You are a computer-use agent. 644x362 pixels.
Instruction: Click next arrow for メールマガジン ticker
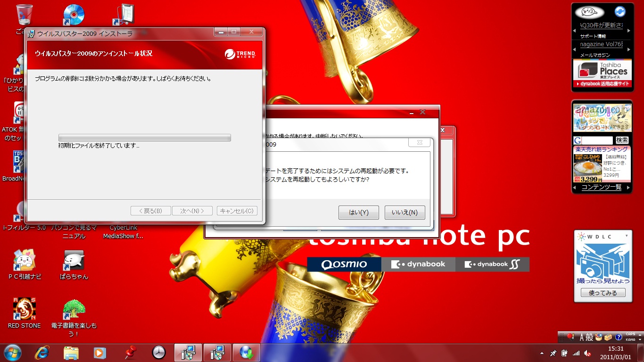coord(628,49)
